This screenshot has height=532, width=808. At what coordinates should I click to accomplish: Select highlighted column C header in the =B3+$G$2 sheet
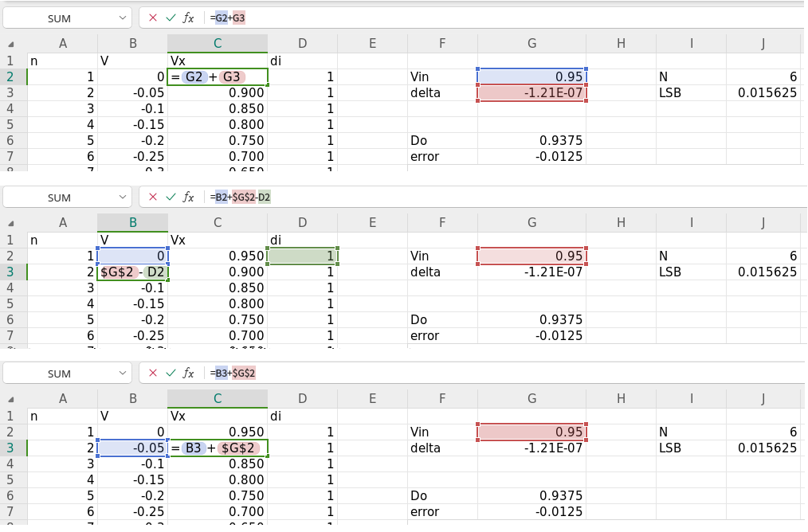point(218,399)
